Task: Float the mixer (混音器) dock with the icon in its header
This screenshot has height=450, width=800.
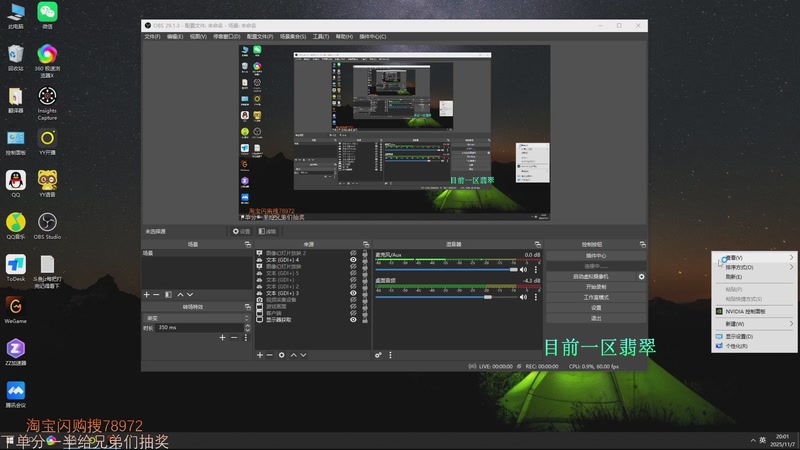Action: (537, 244)
